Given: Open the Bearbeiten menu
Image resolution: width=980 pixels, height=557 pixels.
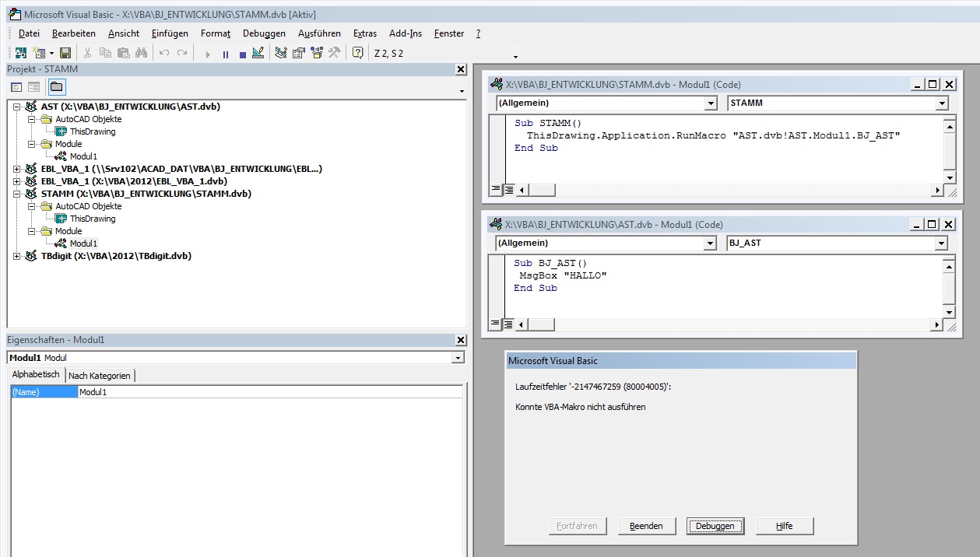Looking at the screenshot, I should (74, 33).
